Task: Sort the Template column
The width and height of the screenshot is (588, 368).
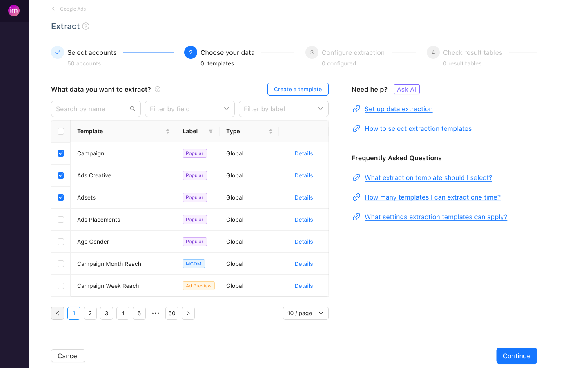Action: (x=167, y=131)
